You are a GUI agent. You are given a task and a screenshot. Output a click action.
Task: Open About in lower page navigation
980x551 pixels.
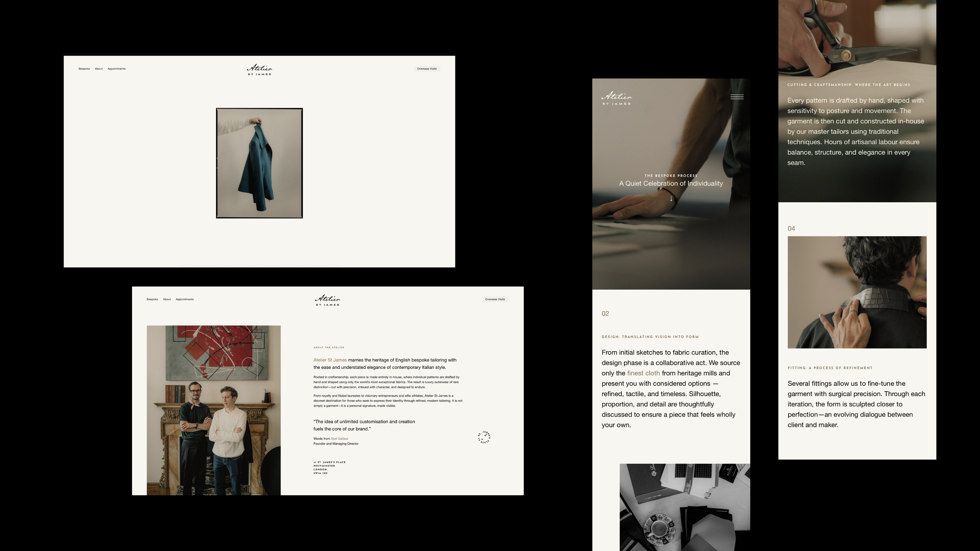point(167,299)
